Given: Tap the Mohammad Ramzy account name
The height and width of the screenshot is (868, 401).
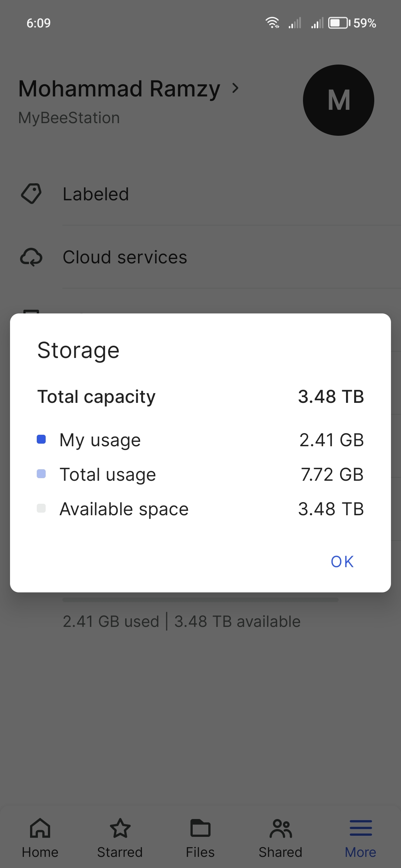Looking at the screenshot, I should (119, 89).
